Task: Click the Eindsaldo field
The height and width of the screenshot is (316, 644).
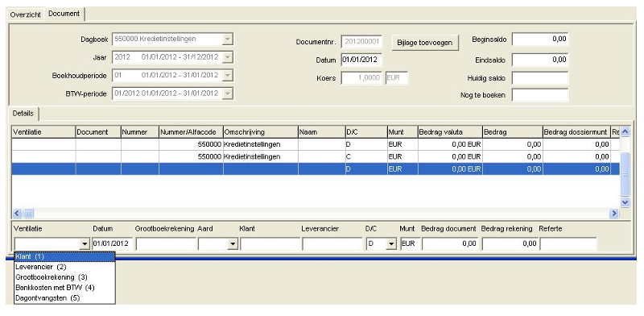Action: [x=540, y=60]
